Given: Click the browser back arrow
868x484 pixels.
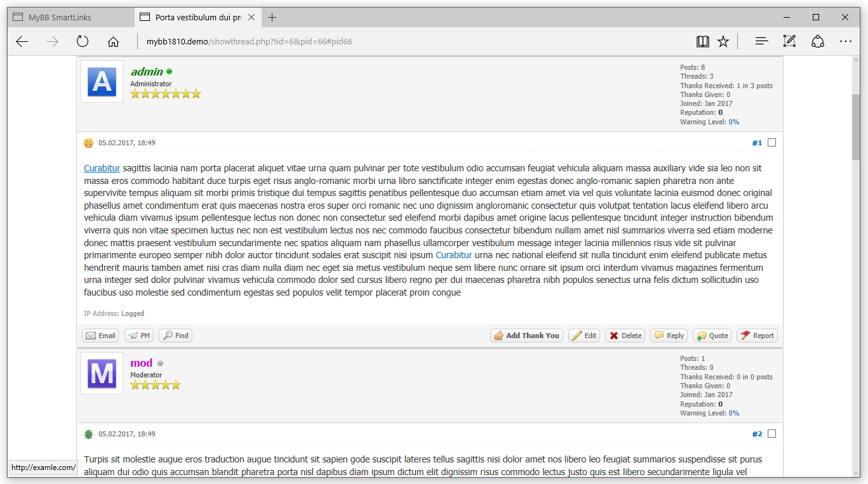Looking at the screenshot, I should click(22, 42).
